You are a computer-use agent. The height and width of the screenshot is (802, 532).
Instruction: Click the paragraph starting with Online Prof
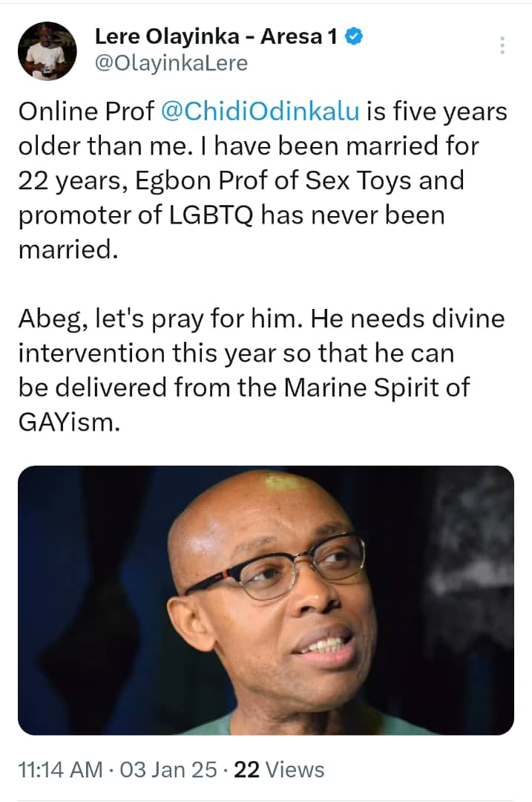point(263,180)
